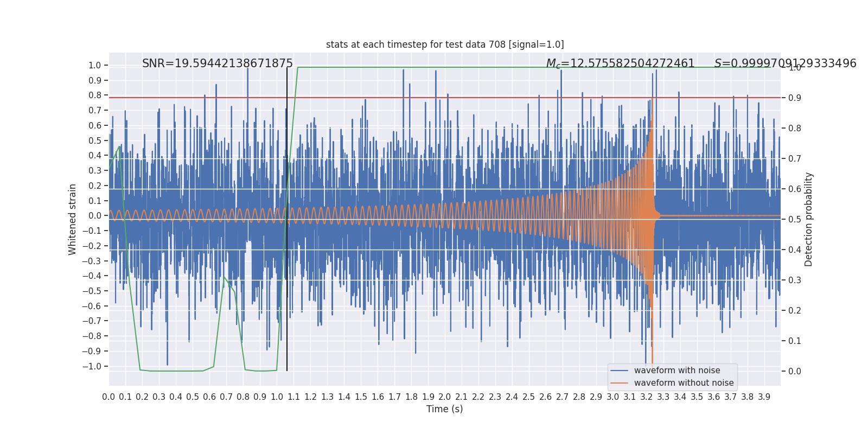This screenshot has width=868, height=434.
Task: Click the black vertical marker line near 1.06 s
Action: click(x=287, y=219)
